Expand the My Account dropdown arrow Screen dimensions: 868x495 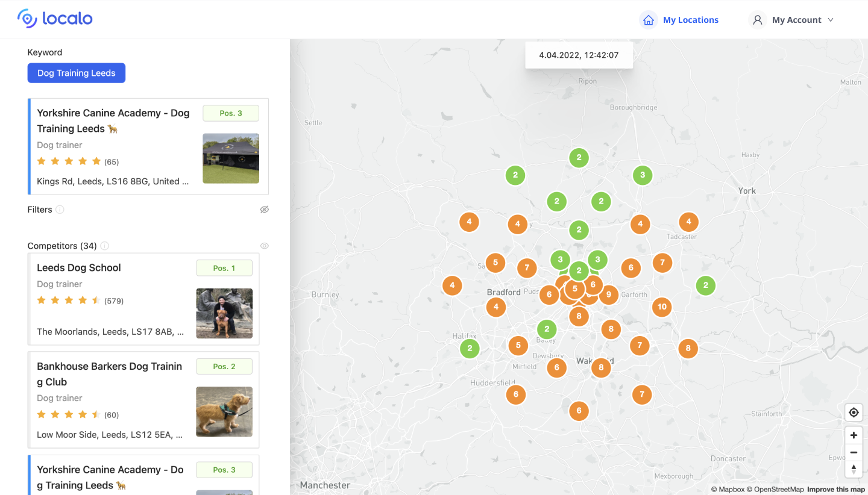click(831, 20)
